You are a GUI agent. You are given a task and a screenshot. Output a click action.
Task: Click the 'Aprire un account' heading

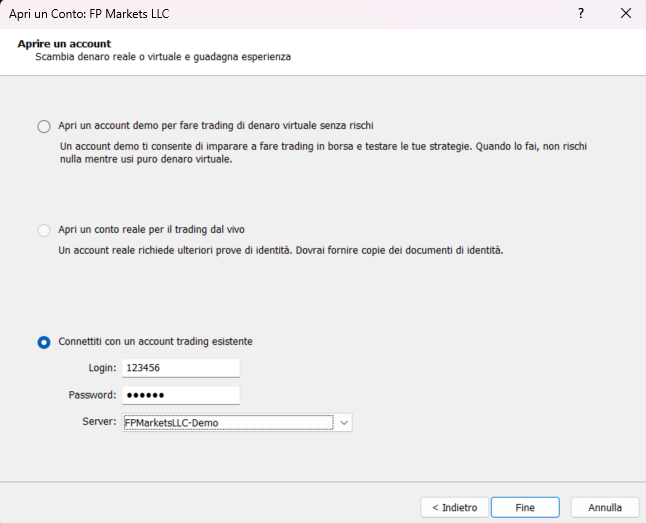(x=64, y=44)
